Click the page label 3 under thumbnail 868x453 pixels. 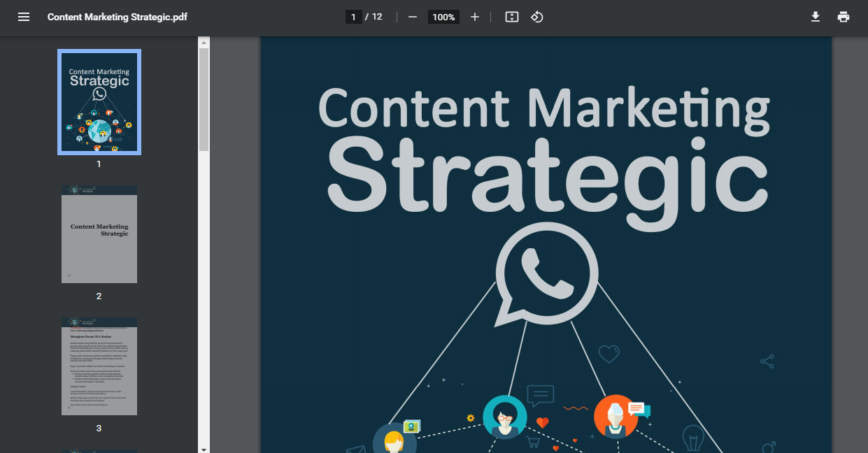tap(99, 428)
